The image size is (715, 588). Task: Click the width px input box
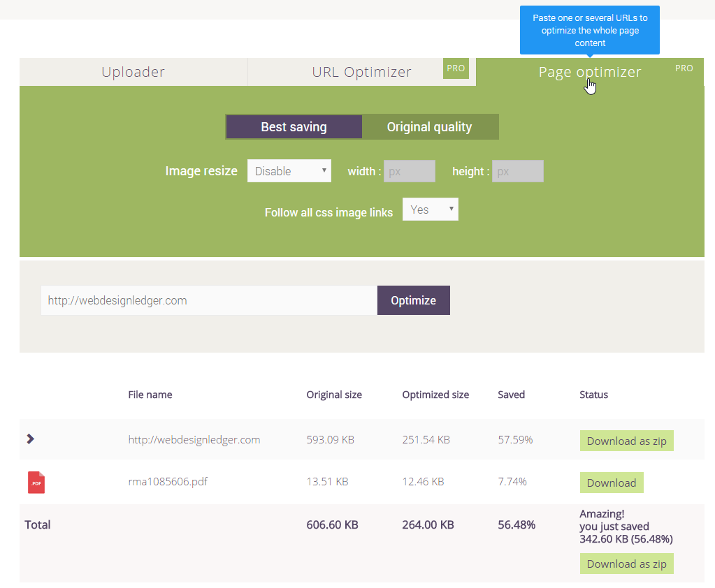(410, 170)
